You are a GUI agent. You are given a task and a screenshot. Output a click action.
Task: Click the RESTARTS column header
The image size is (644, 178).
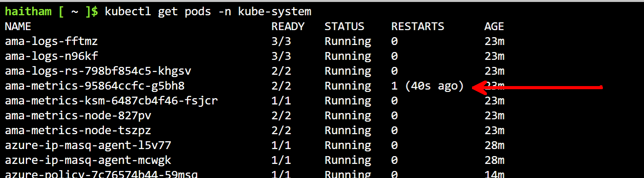[x=417, y=27]
